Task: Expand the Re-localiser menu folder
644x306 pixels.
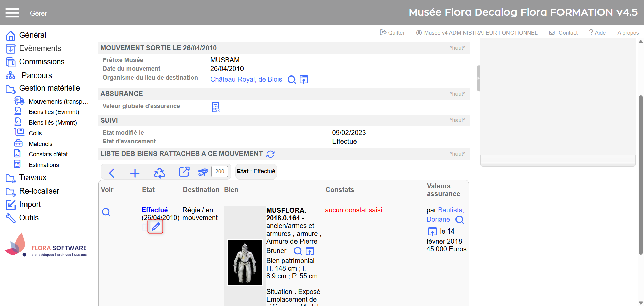Action: [39, 191]
